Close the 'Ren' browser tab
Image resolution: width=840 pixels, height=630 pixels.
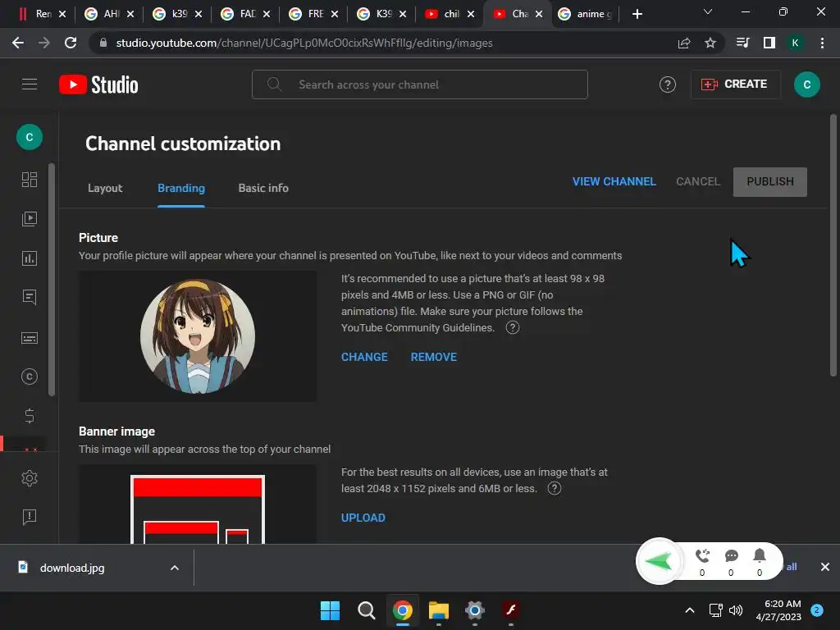click(x=62, y=14)
